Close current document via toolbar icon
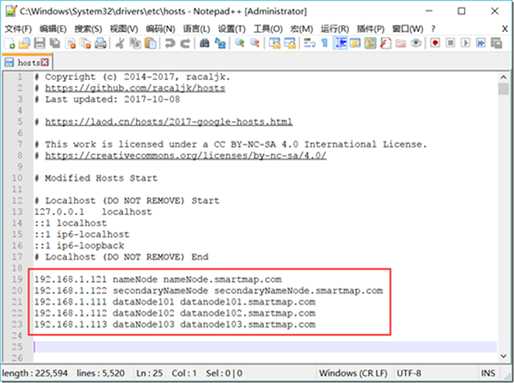Image resolution: width=514 pixels, height=383 pixels. 71,43
